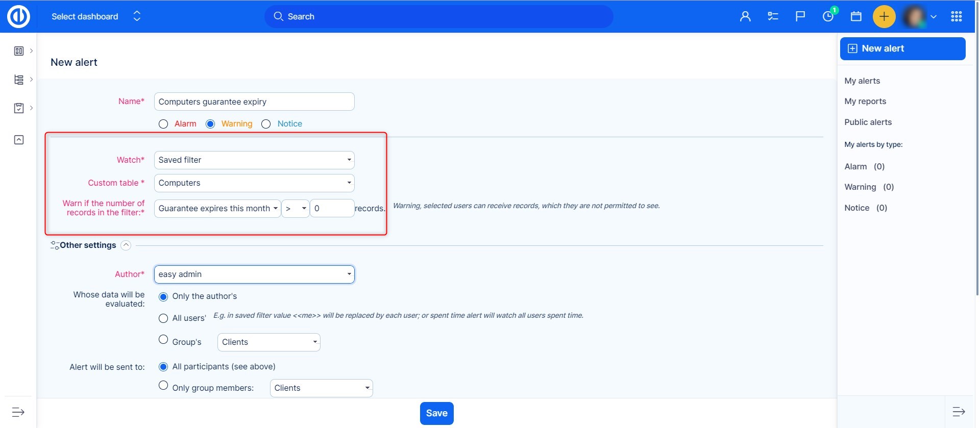Select the Notice alert type
The width and height of the screenshot is (980, 428).
[266, 124]
